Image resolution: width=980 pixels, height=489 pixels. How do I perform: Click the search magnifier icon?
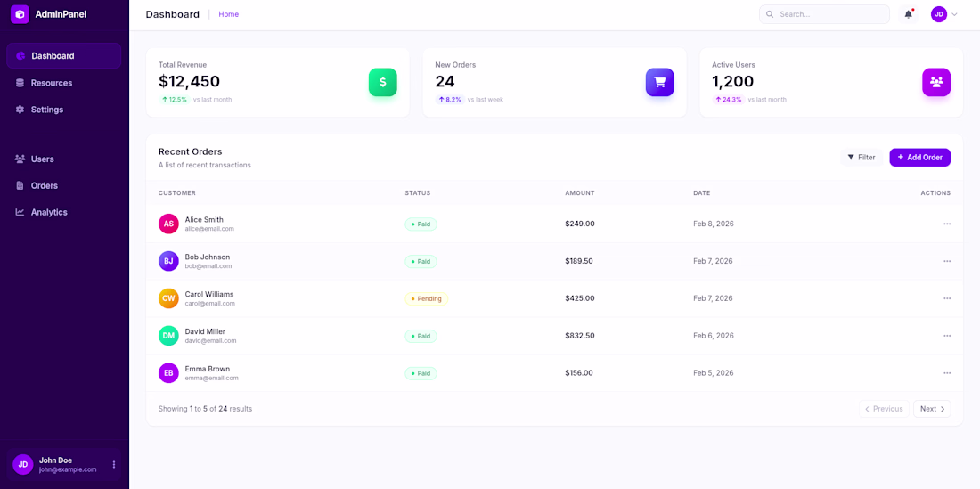tap(770, 14)
